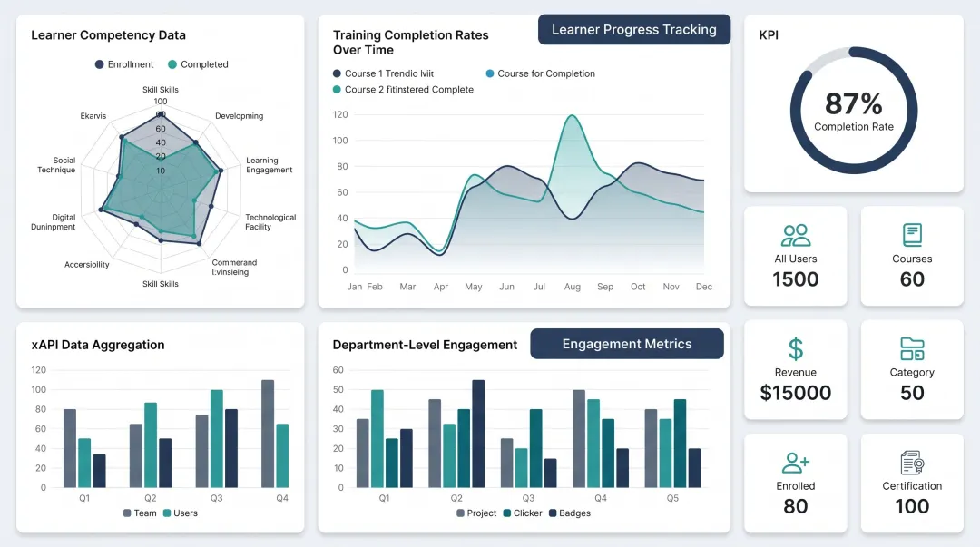
Task: Click the Aug peak on the teal line
Action: [572, 115]
